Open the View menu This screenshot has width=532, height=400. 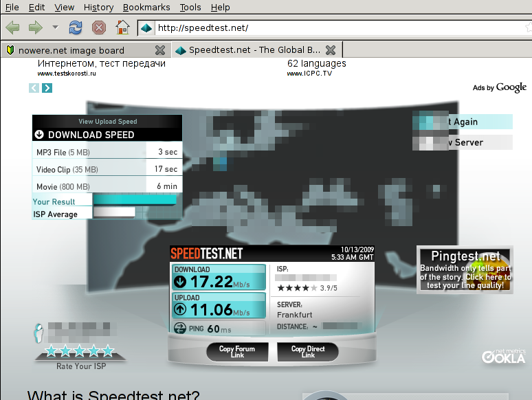click(x=65, y=7)
